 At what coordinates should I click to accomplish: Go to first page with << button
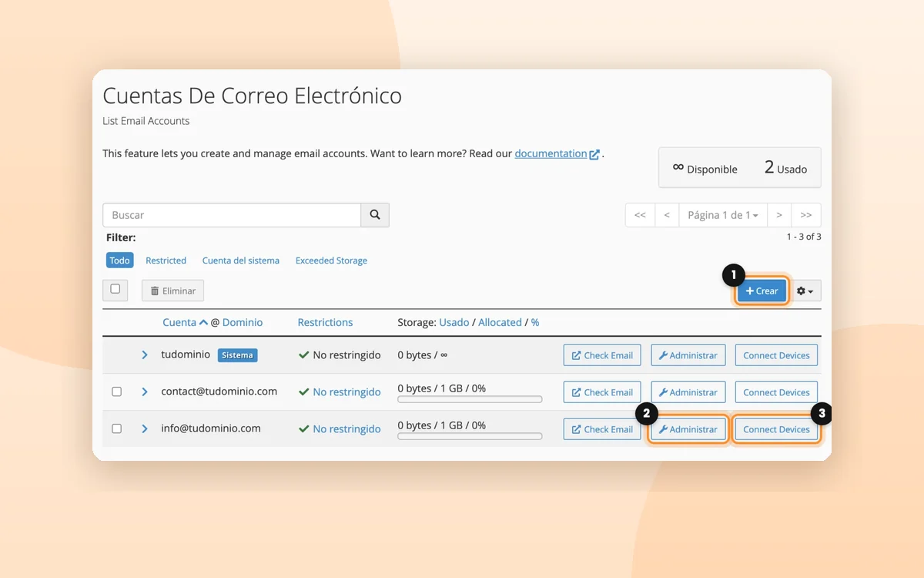click(x=640, y=215)
